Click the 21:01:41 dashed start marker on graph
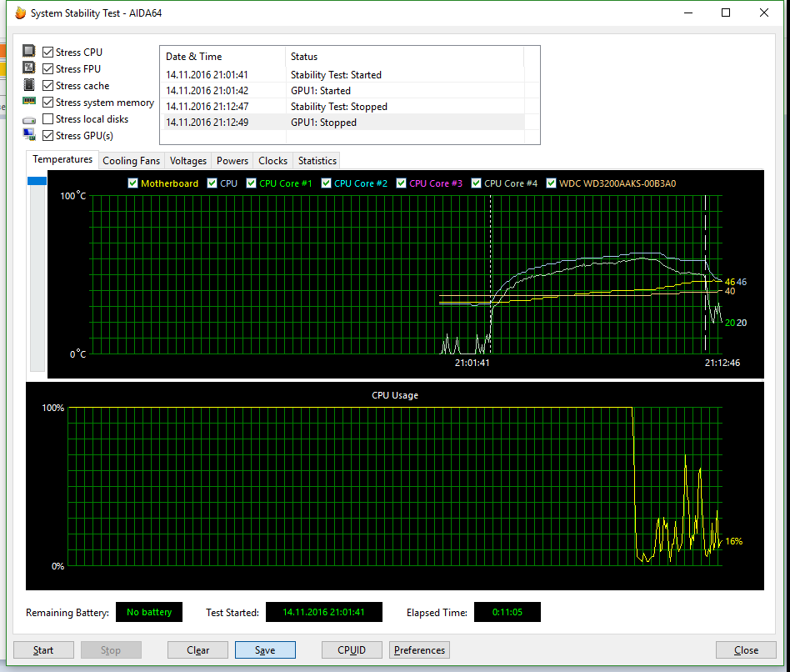Image resolution: width=790 pixels, height=672 pixels. pyautogui.click(x=490, y=275)
